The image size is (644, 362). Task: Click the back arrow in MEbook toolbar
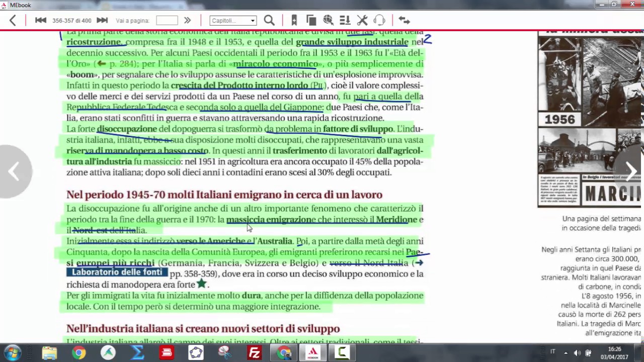[x=13, y=20]
